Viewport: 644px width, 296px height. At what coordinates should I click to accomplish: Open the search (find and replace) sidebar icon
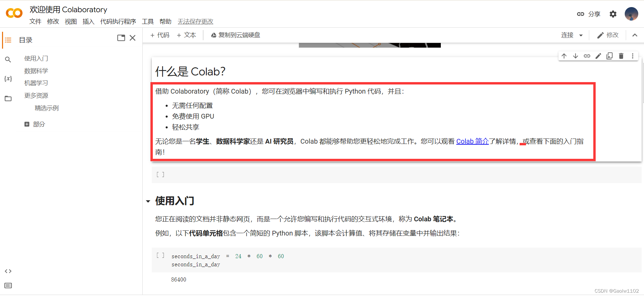pyautogui.click(x=8, y=59)
